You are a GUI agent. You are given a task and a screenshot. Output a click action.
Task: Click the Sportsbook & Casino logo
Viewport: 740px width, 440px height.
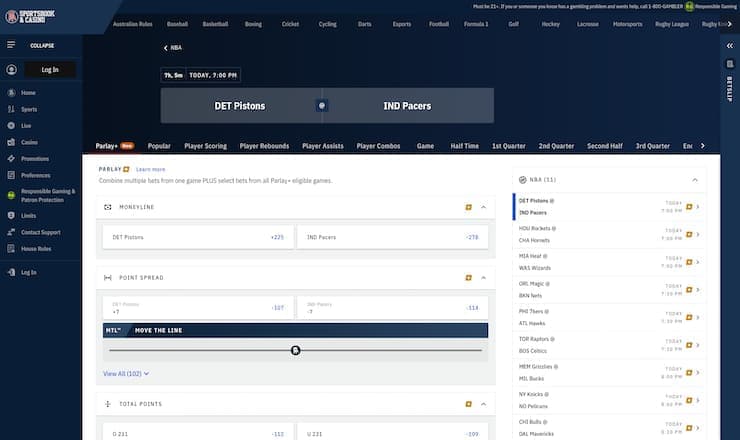(x=30, y=17)
